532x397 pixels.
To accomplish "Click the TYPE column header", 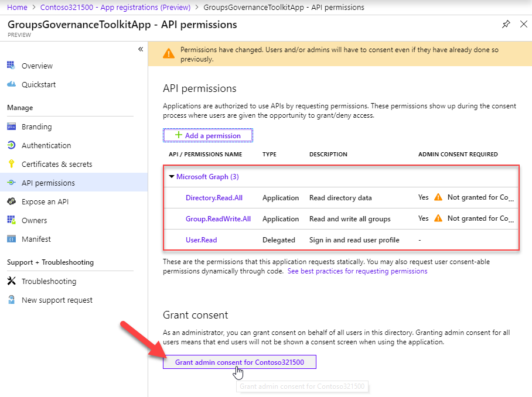I will 270,154.
